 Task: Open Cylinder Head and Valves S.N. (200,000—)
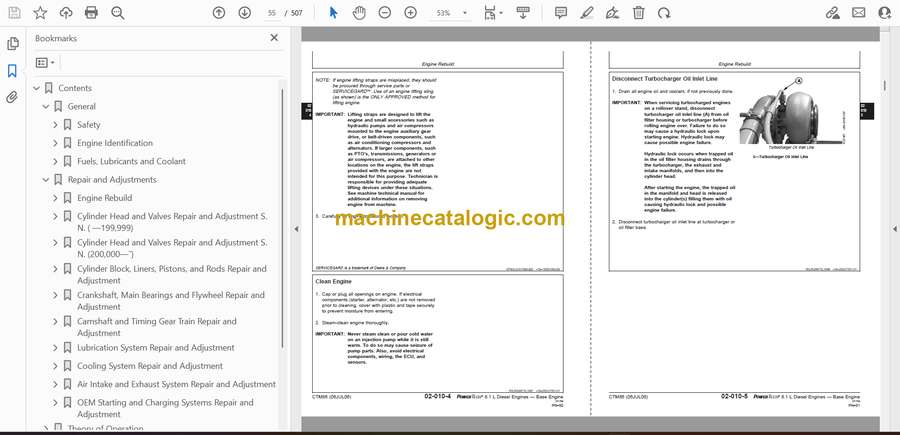(172, 248)
